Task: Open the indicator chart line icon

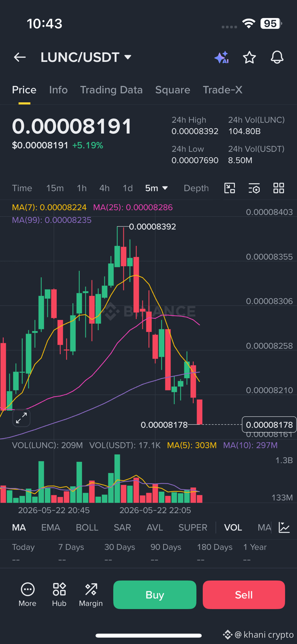Action: 284,527
